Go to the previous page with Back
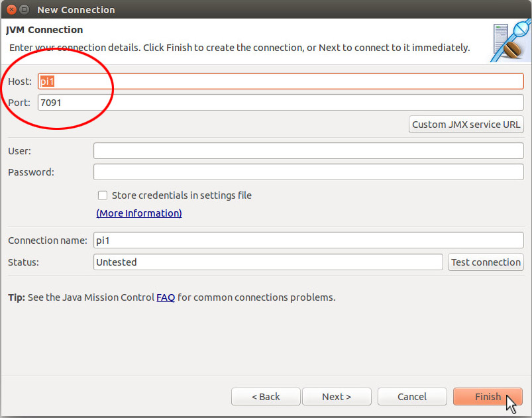This screenshot has width=532, height=418. (266, 397)
